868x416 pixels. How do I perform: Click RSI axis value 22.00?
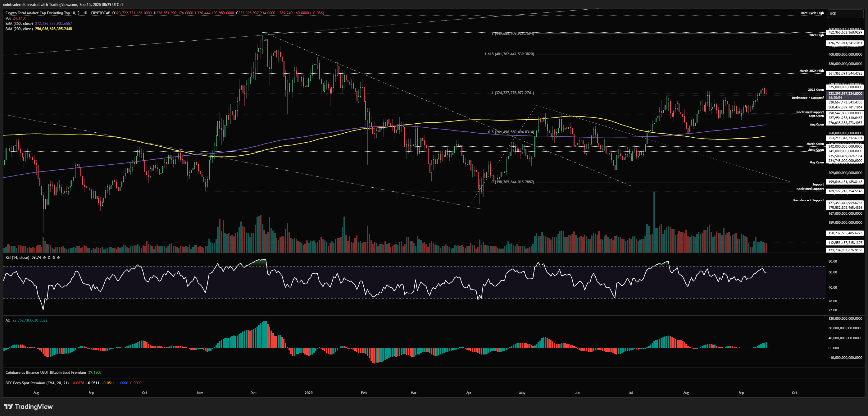[x=833, y=310]
